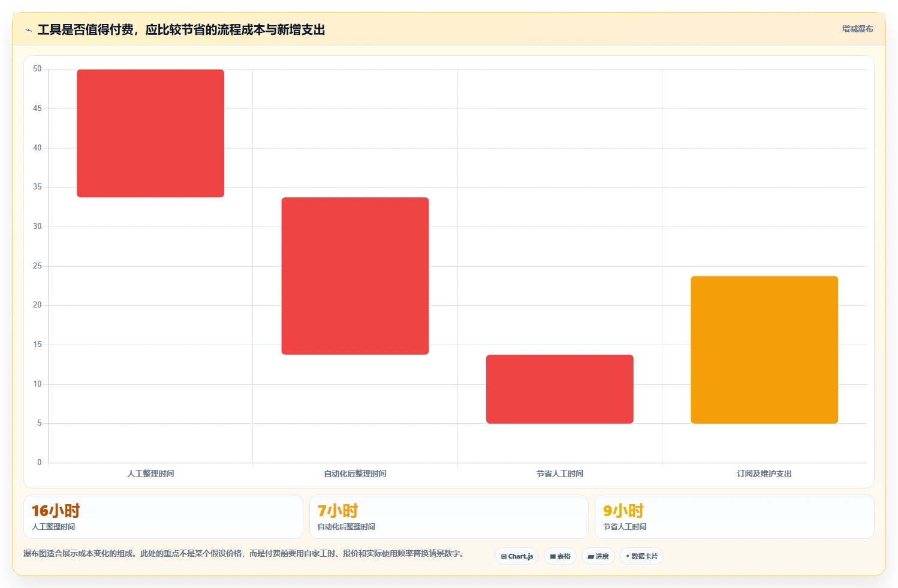Click the red 自动化后整理时间 waterfall bar
898x588 pixels.
point(355,276)
